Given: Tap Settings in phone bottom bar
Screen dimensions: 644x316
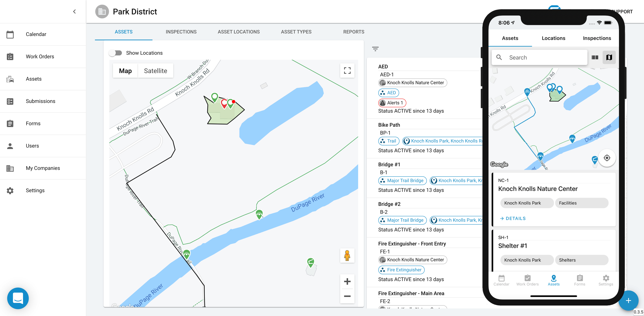Looking at the screenshot, I should point(606,281).
